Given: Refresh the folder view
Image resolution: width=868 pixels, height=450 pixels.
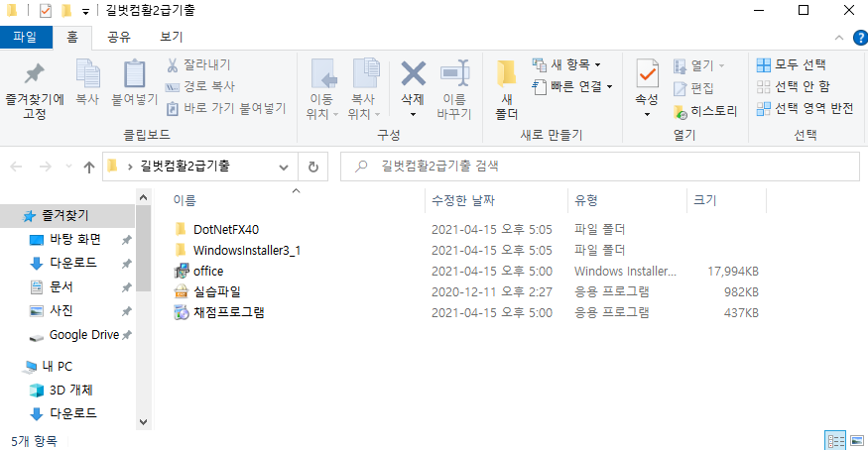Looking at the screenshot, I should (x=313, y=167).
